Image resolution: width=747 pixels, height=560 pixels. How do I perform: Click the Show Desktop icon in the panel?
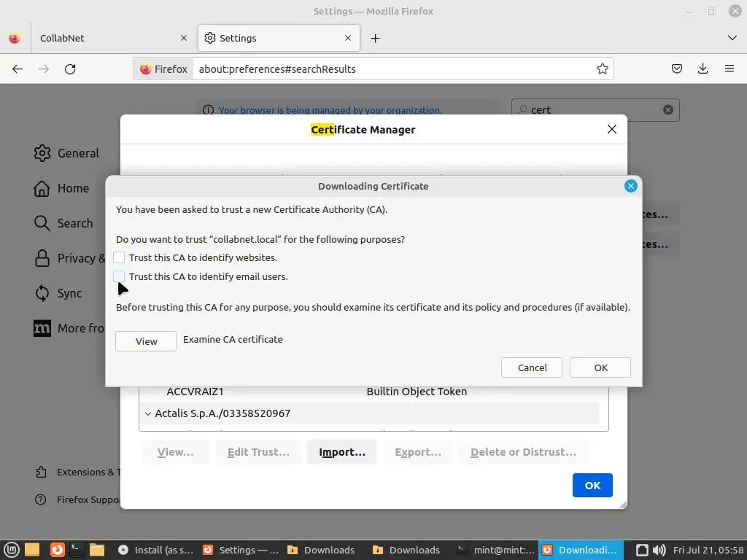tap(32, 550)
